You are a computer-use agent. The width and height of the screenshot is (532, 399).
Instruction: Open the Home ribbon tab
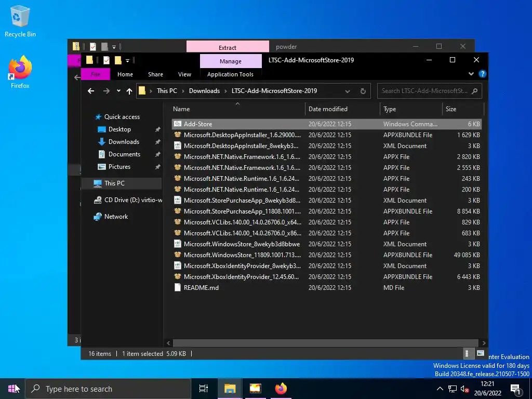125,74
